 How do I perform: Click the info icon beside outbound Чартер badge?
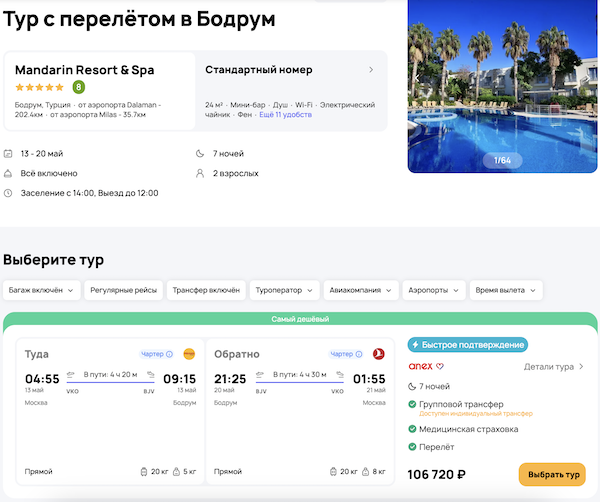(x=170, y=354)
